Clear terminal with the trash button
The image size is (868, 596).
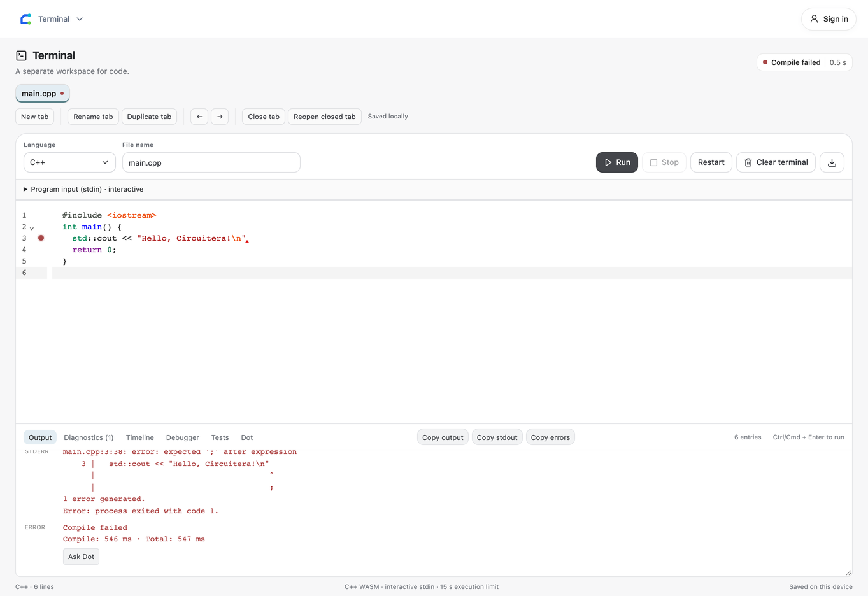point(776,162)
